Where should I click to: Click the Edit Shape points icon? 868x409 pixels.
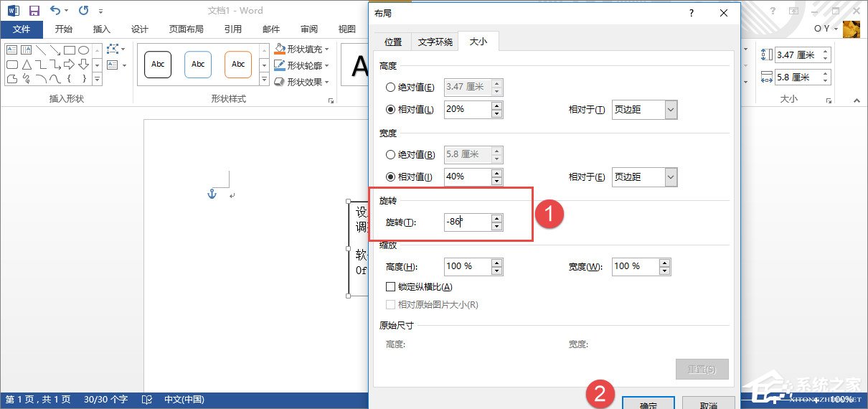(x=113, y=49)
